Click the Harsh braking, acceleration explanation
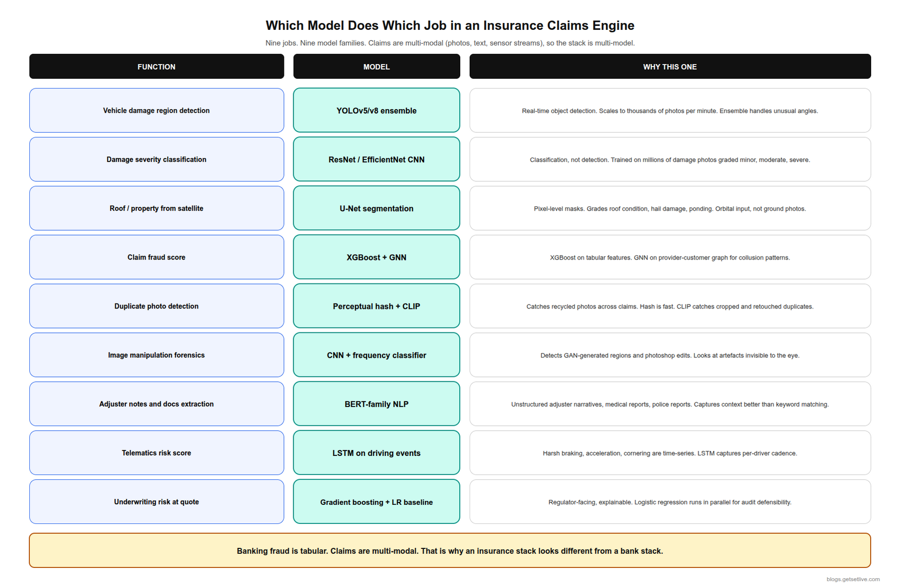 (x=670, y=453)
